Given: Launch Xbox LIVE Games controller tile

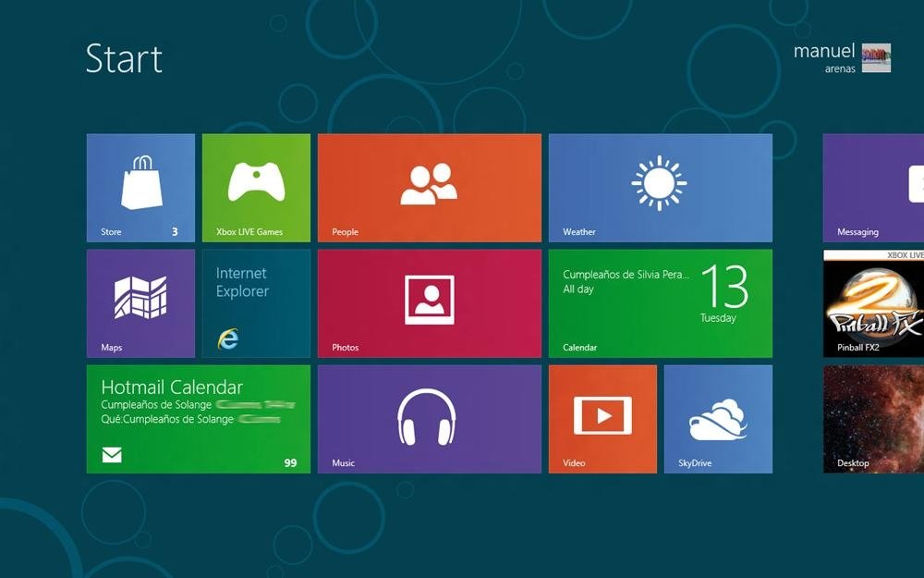Looking at the screenshot, I should [256, 188].
